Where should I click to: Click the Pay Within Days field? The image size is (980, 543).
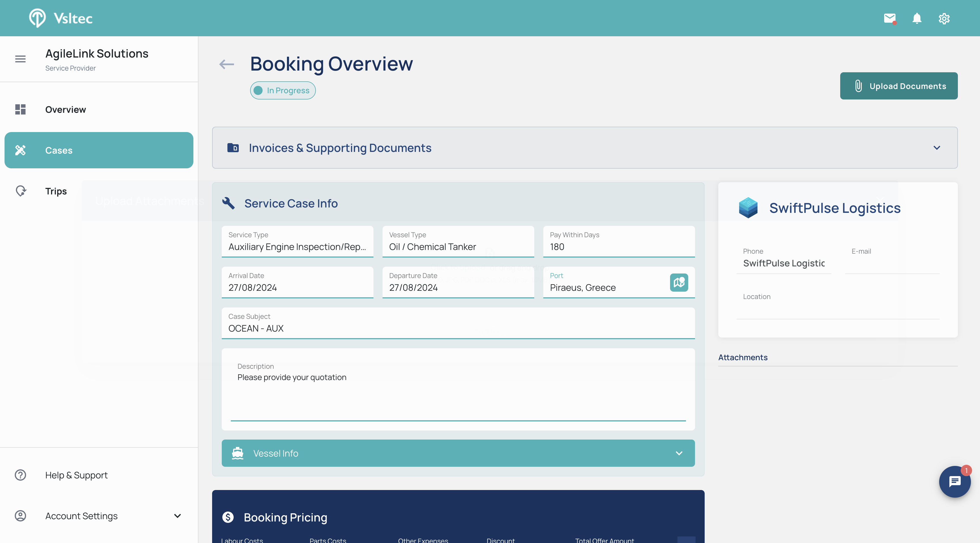coord(619,242)
